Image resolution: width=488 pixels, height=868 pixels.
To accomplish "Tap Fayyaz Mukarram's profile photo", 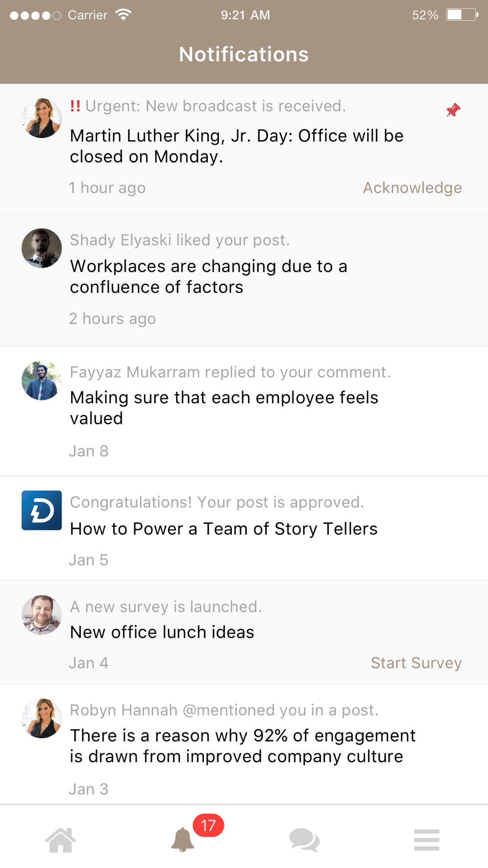I will 41,381.
